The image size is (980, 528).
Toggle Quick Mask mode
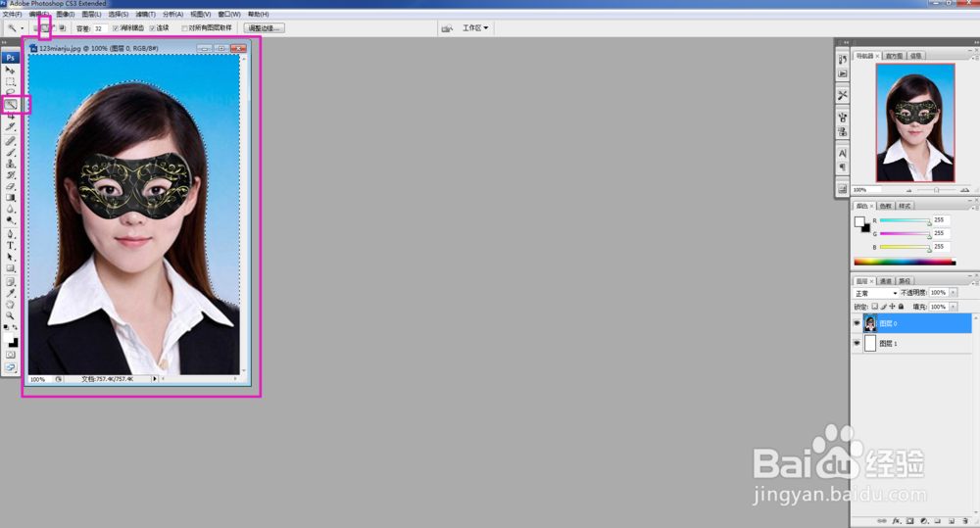(x=10, y=355)
